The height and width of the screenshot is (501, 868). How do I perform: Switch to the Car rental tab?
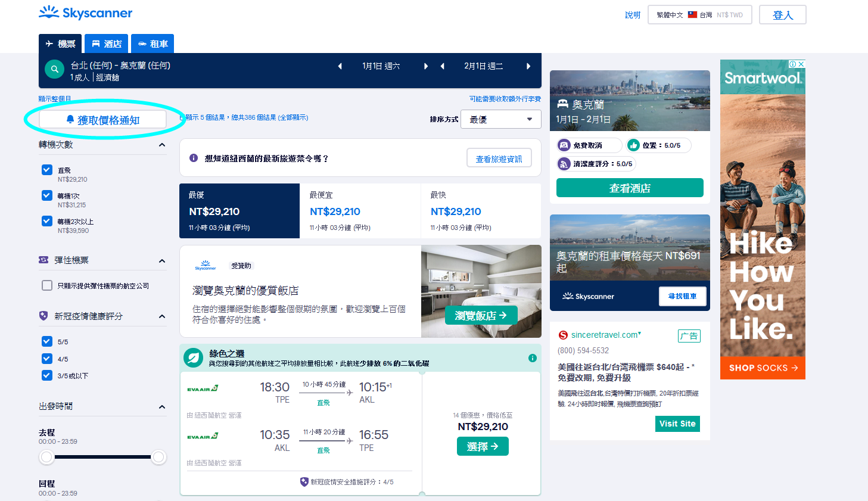(x=153, y=43)
